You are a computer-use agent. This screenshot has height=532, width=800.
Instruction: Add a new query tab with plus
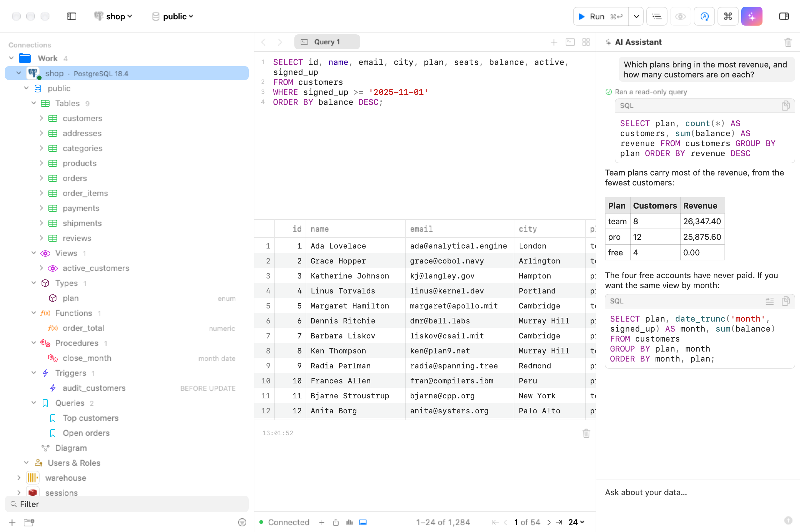pyautogui.click(x=553, y=42)
